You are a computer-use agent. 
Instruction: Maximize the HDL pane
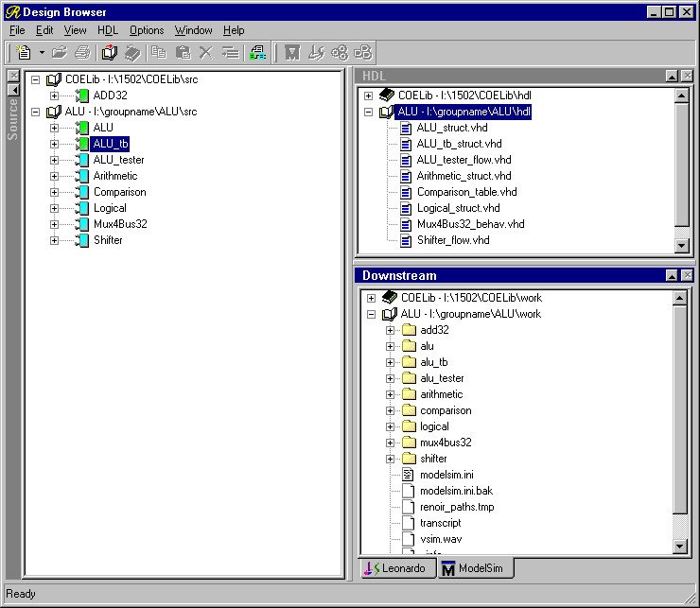[x=672, y=76]
